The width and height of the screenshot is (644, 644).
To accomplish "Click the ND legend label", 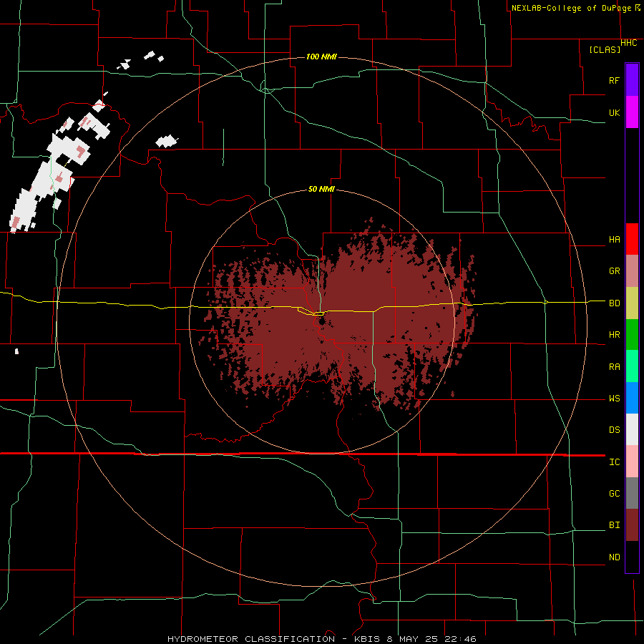I will point(614,557).
